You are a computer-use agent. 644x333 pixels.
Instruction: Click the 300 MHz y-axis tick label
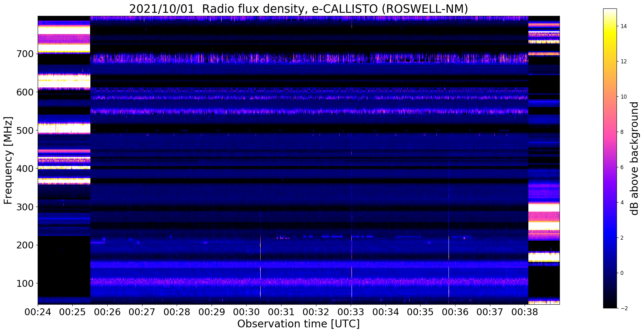[25, 207]
